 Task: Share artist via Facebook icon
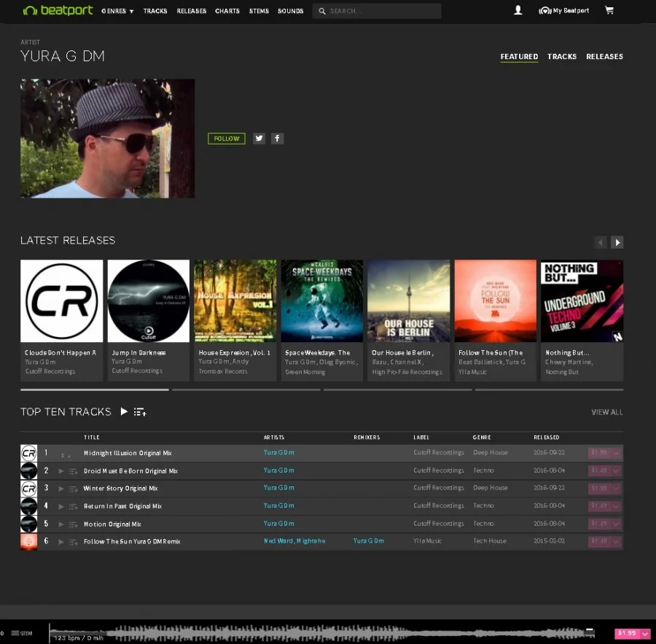tap(277, 139)
